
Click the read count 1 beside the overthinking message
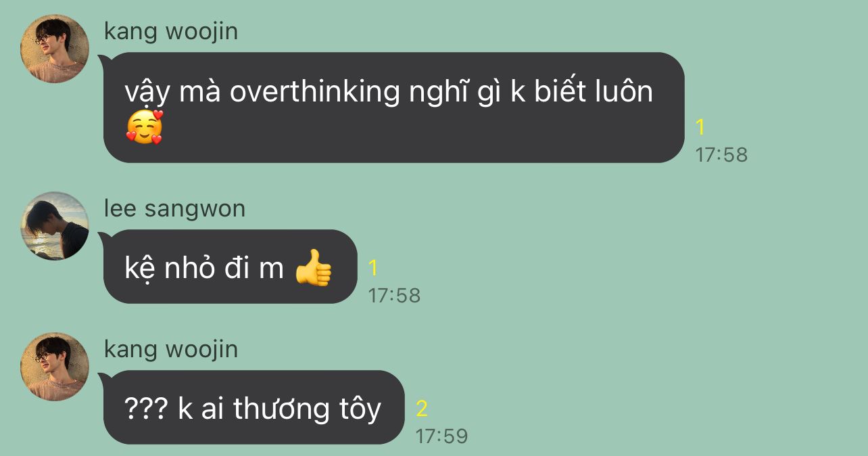pos(700,127)
